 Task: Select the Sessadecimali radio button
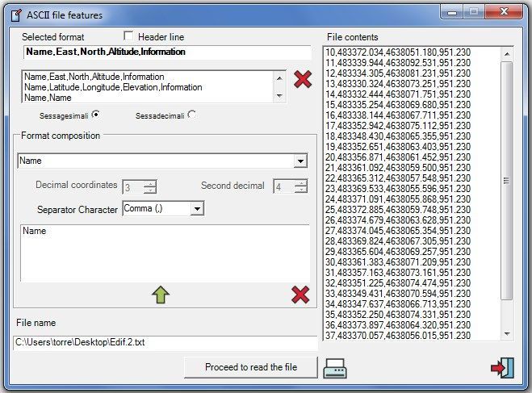191,115
